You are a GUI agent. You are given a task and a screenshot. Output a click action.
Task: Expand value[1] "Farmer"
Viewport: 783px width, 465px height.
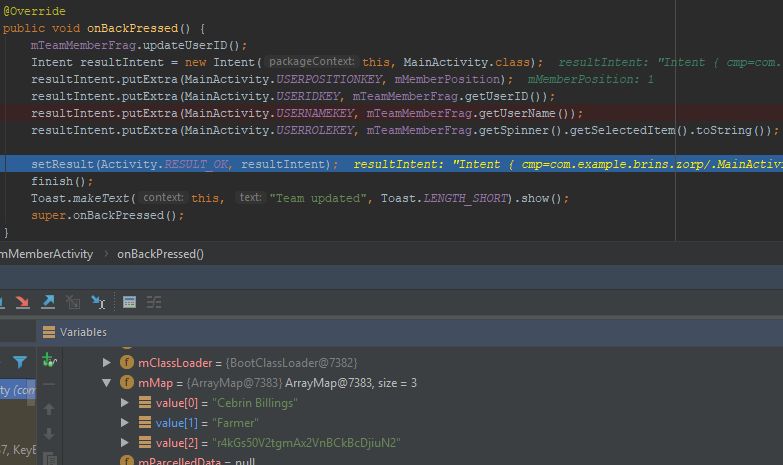pyautogui.click(x=125, y=423)
